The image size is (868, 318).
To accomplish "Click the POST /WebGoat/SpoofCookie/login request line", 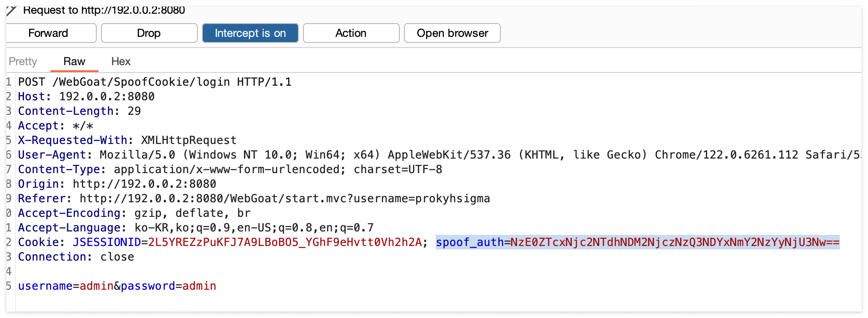I will tap(155, 82).
